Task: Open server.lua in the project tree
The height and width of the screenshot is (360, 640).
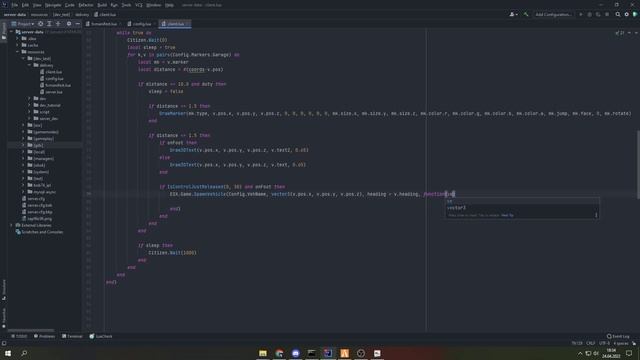Action: click(x=51, y=92)
